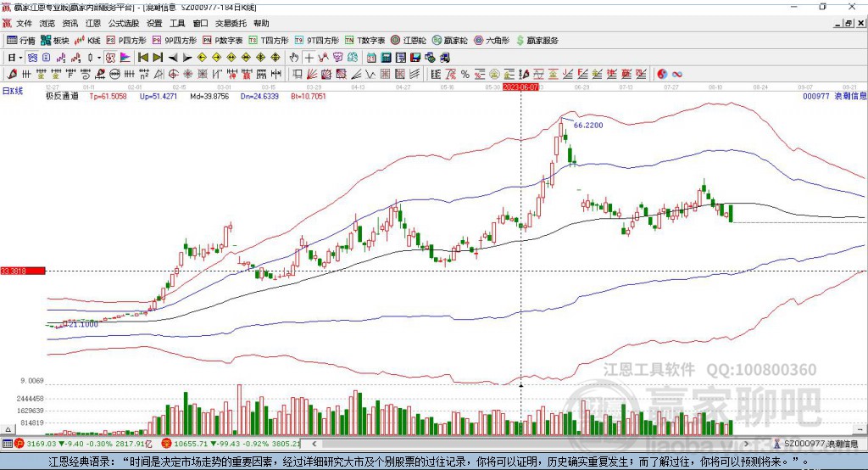Click the 000977 浪潮信息 stock label
Screen dimensions: 868x470
(835, 96)
